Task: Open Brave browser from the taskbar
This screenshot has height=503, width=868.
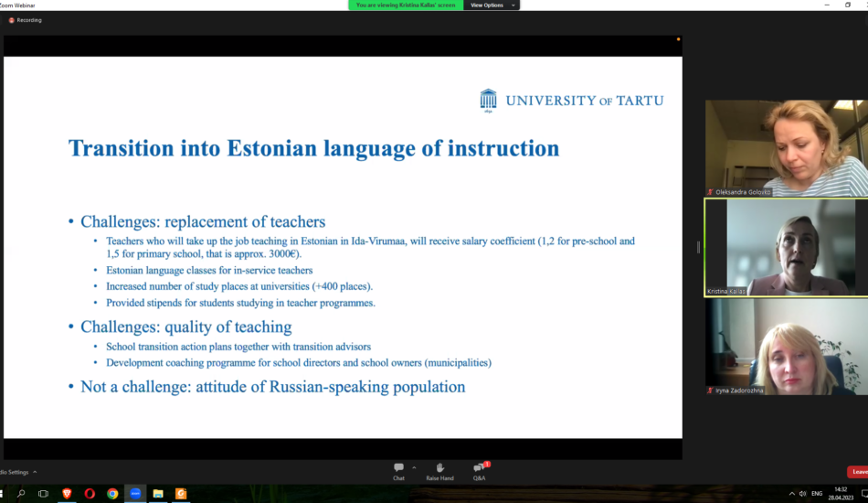Action: coord(67,494)
